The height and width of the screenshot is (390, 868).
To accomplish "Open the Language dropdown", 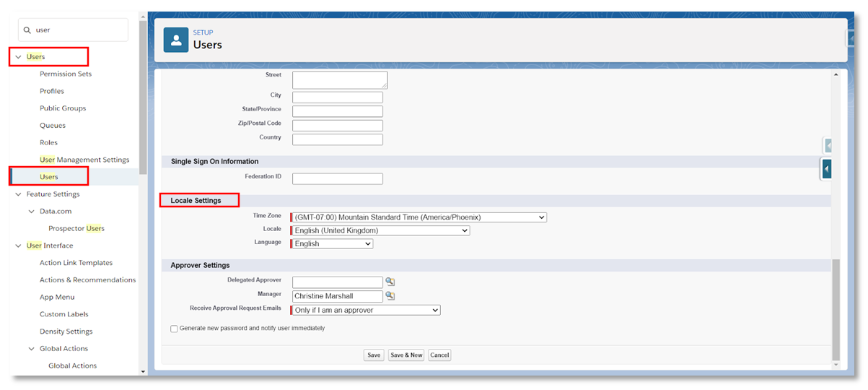I will coord(332,244).
